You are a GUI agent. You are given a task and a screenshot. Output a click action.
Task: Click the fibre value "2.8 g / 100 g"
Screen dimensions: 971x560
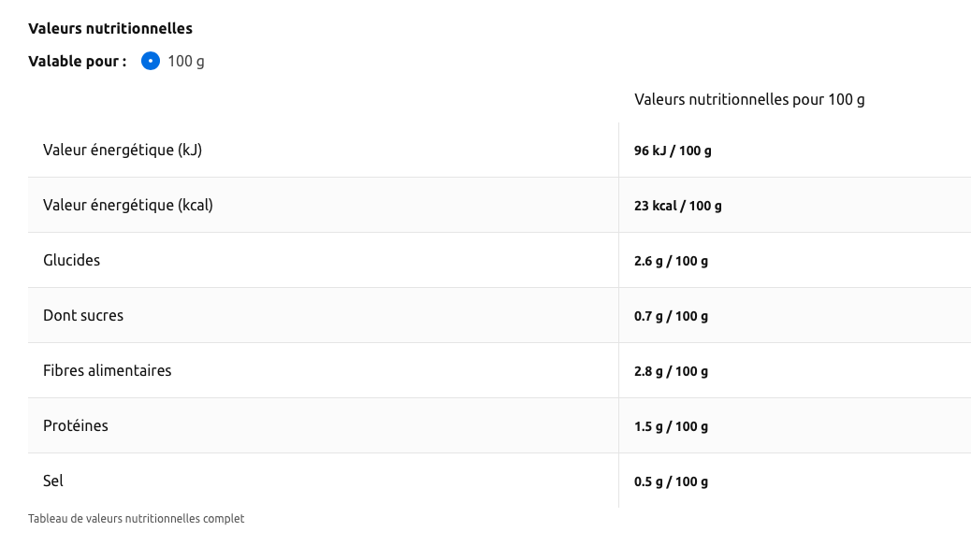(x=671, y=371)
